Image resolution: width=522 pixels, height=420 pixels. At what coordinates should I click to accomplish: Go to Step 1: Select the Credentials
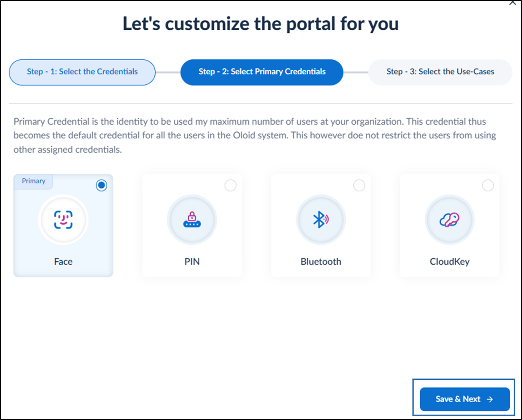pyautogui.click(x=82, y=72)
